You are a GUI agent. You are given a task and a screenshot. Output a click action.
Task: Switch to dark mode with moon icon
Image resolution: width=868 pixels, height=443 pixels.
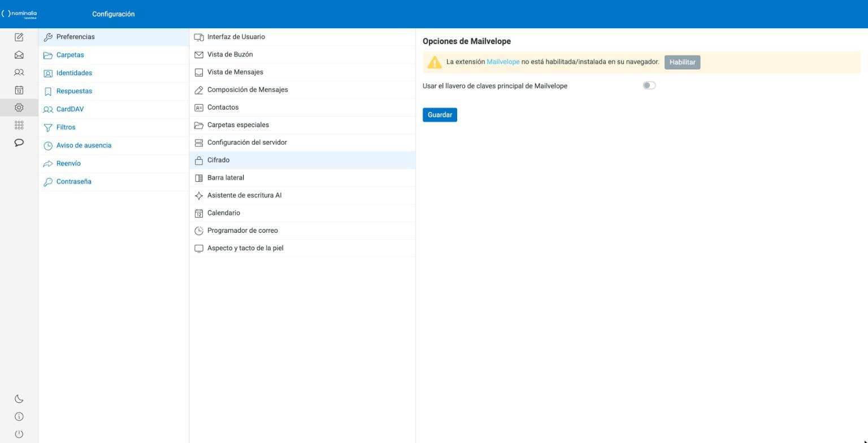tap(19, 399)
